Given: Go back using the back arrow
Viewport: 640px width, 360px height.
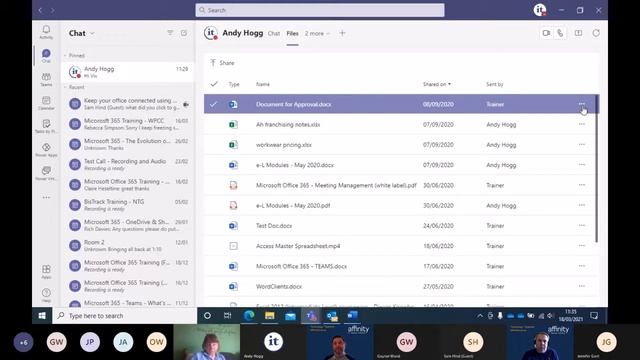Looking at the screenshot, I should click(40, 10).
